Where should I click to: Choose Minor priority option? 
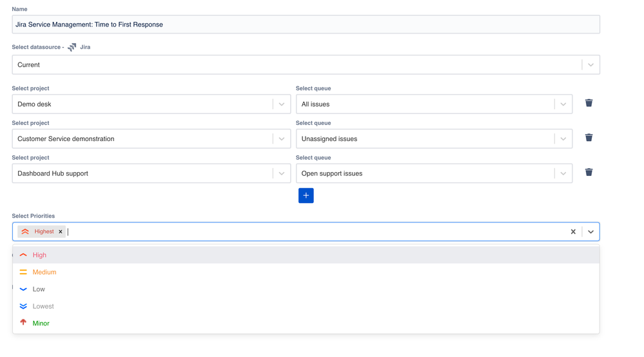306,323
